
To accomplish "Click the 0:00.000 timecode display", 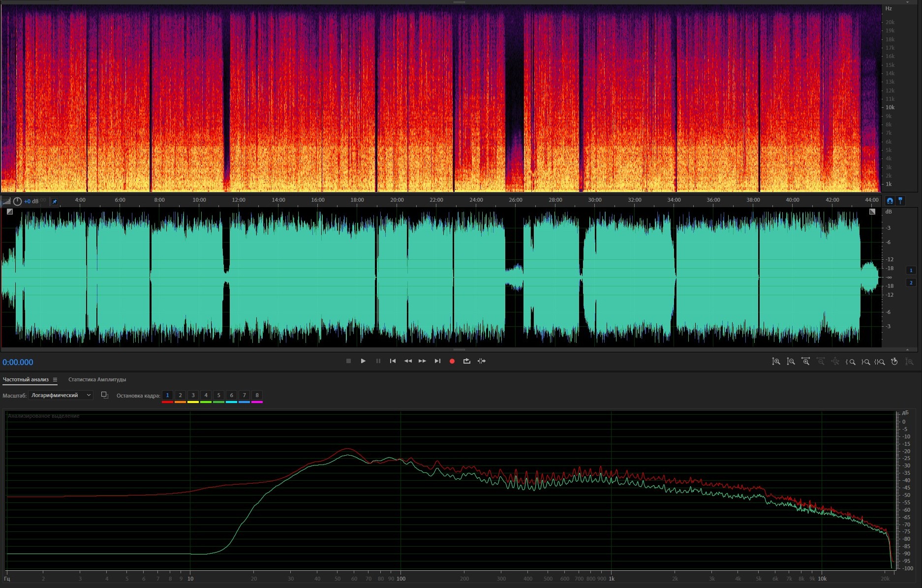I will 18,362.
